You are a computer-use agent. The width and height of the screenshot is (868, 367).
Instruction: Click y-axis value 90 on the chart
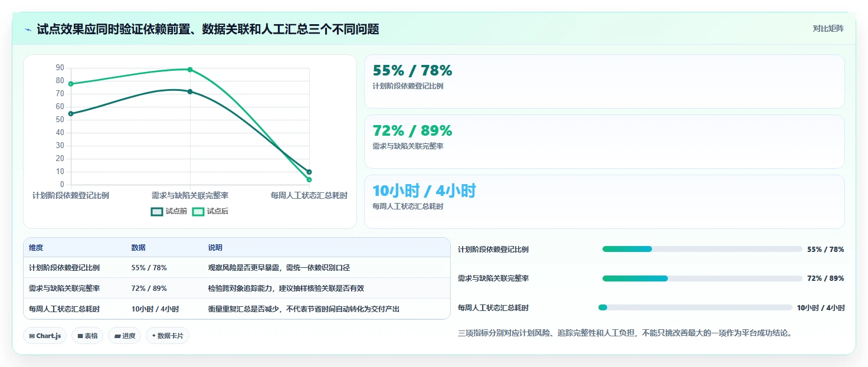(60, 67)
